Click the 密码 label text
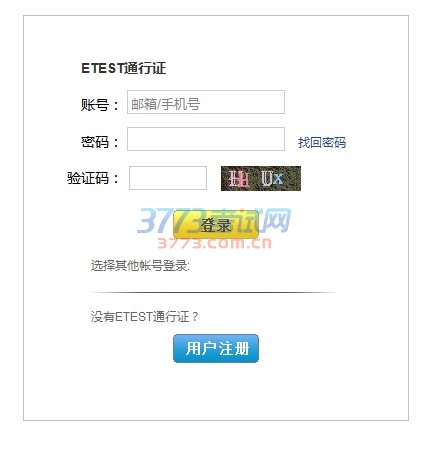Viewport: 429px width, 451px height. [95, 142]
